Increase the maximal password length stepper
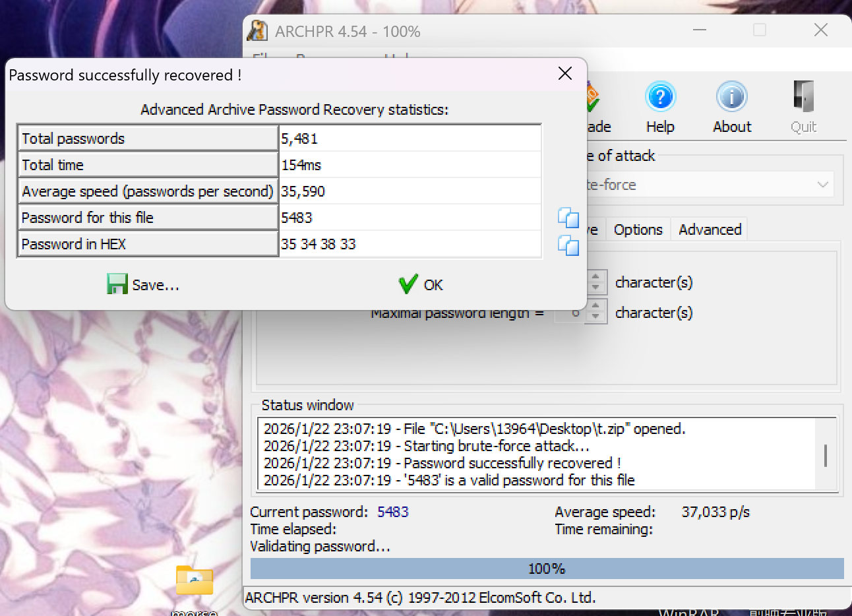852x616 pixels. (x=596, y=307)
